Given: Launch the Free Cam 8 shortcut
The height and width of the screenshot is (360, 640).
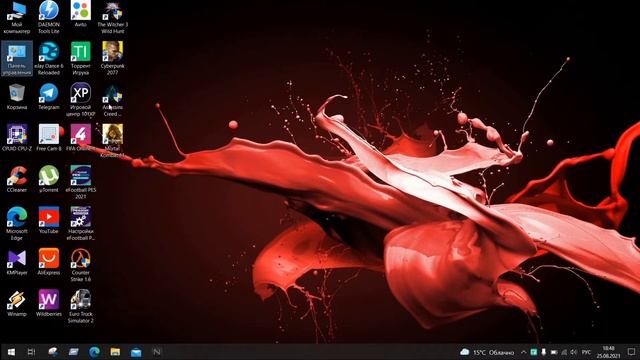Looking at the screenshot, I should click(x=49, y=138).
